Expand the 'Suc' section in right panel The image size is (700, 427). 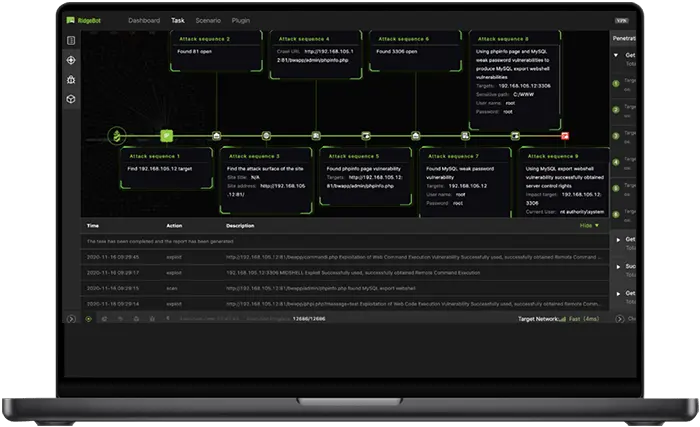[618, 267]
